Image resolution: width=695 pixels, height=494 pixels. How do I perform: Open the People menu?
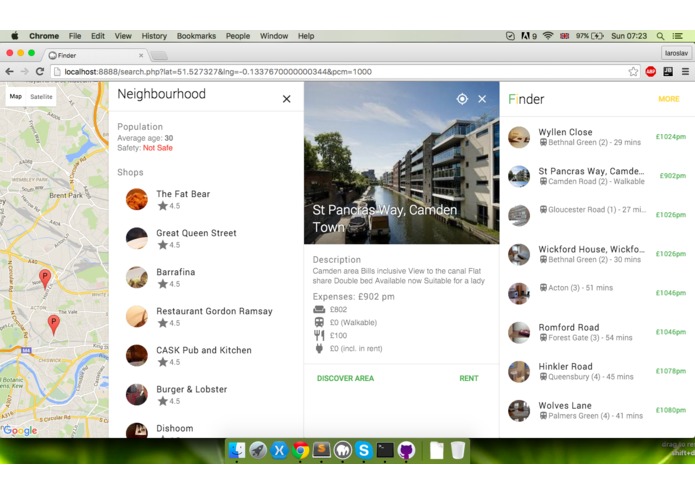[238, 36]
